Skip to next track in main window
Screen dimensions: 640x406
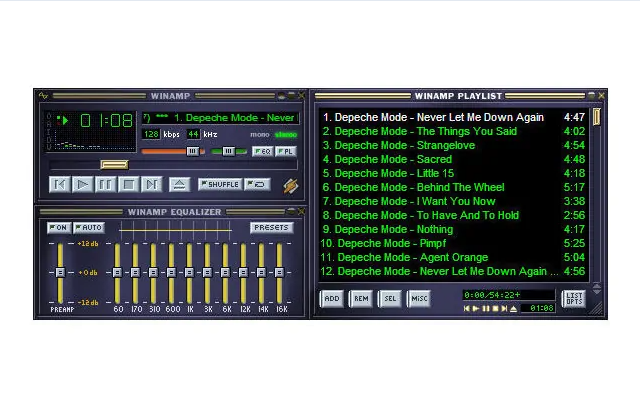[151, 184]
